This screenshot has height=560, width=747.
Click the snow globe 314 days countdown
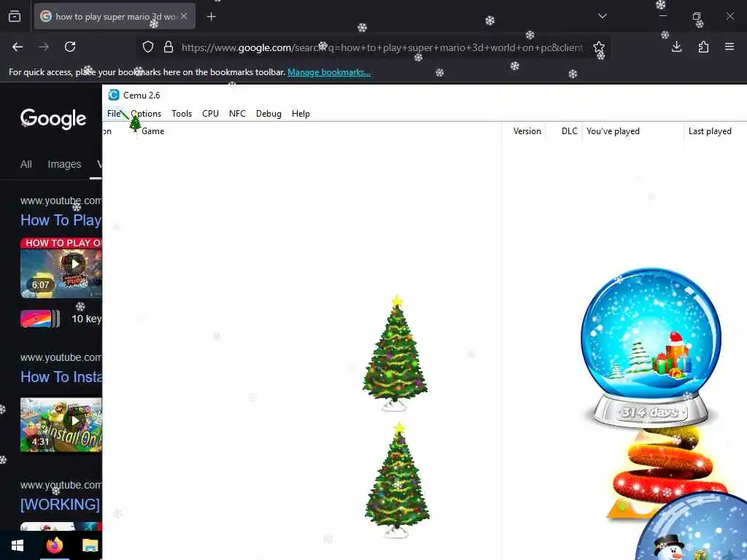point(650,348)
